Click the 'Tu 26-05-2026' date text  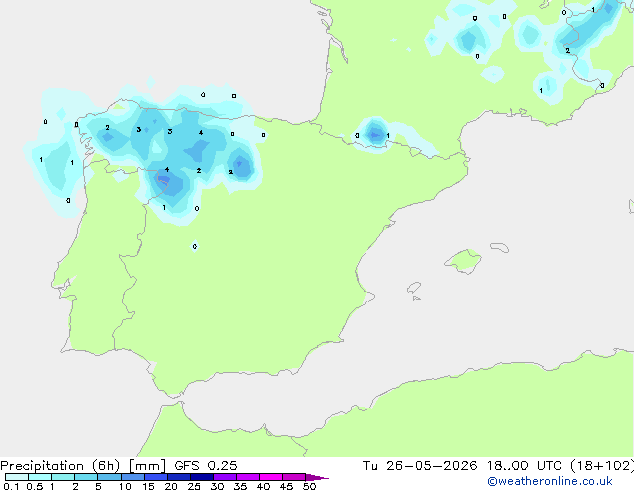(x=420, y=466)
